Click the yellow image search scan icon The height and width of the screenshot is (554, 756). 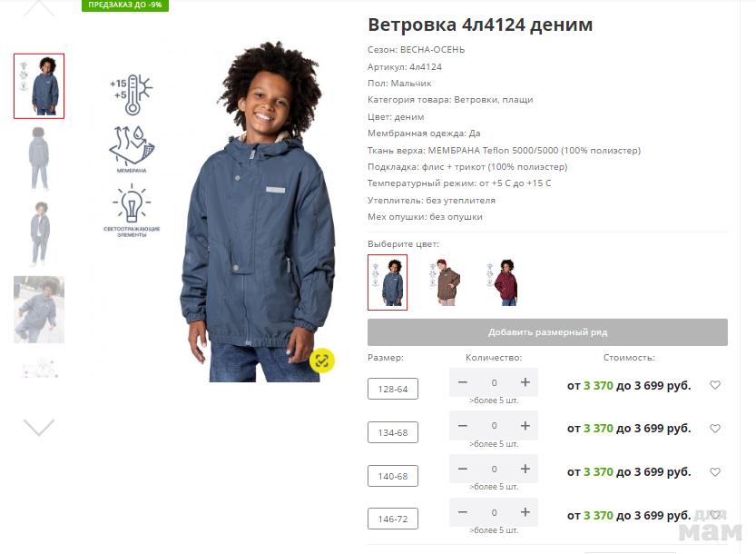[322, 361]
